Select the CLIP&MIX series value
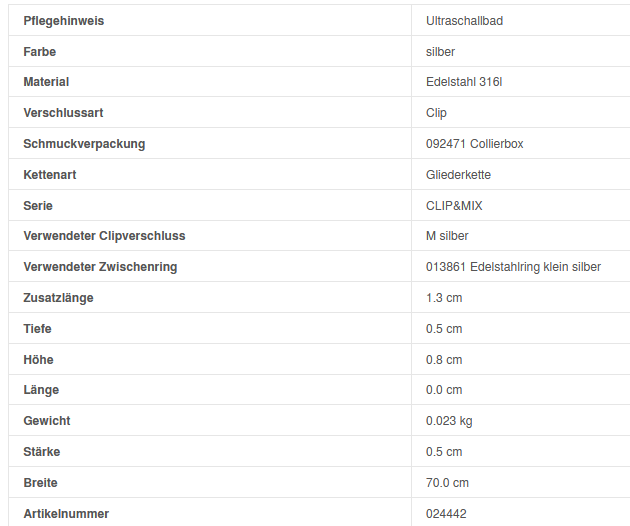This screenshot has height=526, width=630. point(454,206)
